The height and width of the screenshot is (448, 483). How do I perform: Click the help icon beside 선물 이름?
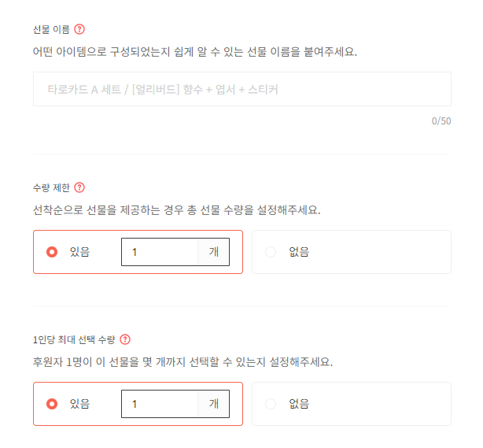pos(79,30)
